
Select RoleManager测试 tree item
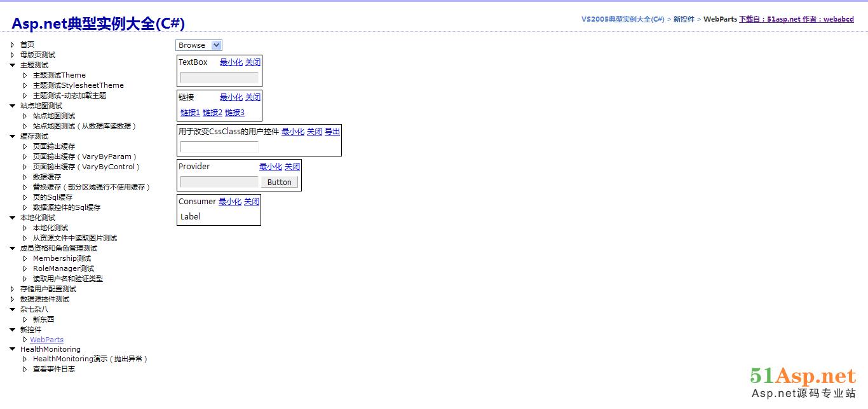pos(64,268)
